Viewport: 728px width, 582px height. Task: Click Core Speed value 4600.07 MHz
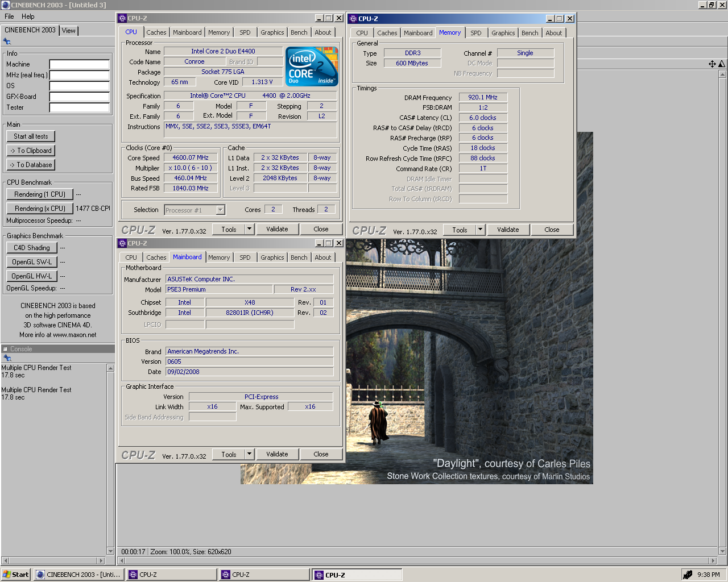[x=191, y=157]
